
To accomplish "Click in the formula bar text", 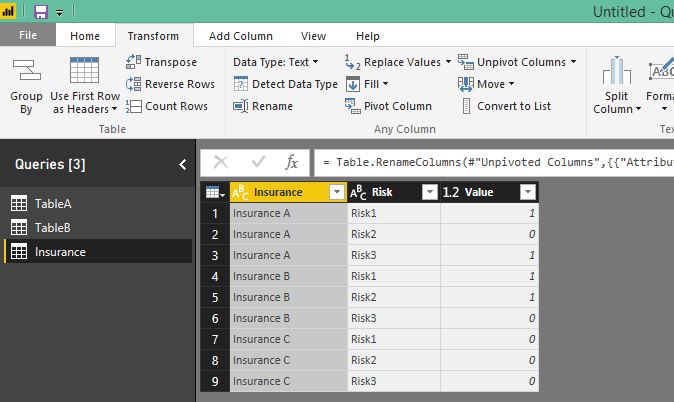I will [x=494, y=163].
